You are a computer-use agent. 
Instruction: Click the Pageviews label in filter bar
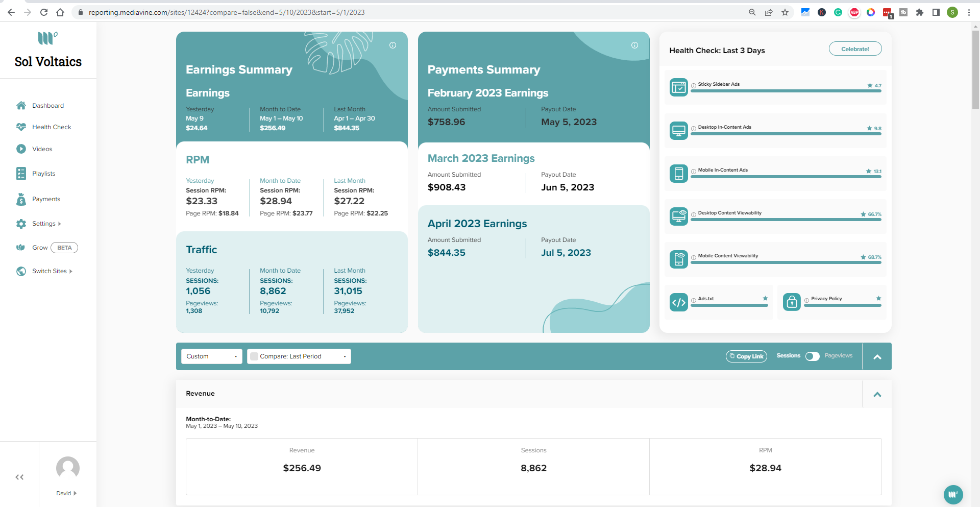[838, 355]
